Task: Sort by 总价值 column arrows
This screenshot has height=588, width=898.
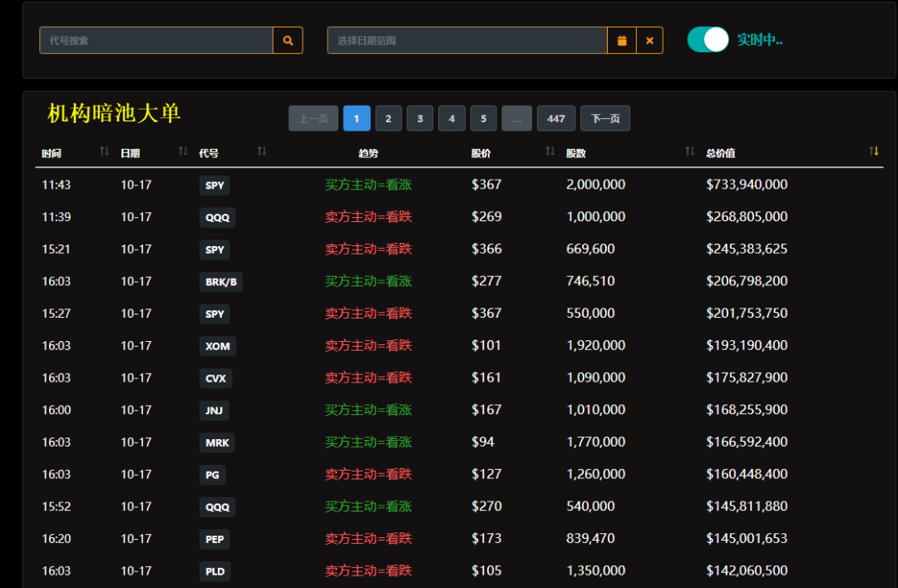Action: click(x=873, y=151)
